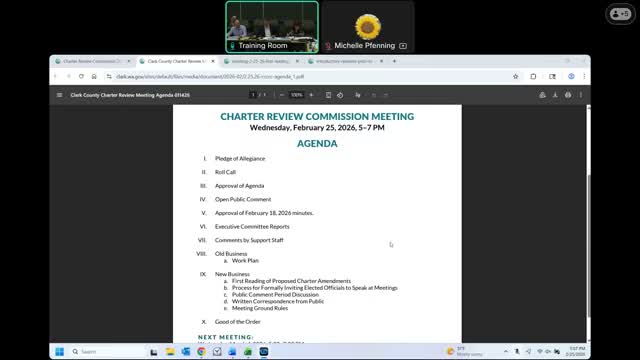
Task: Close the Clark County Charter Review tab
Action: coord(213,61)
